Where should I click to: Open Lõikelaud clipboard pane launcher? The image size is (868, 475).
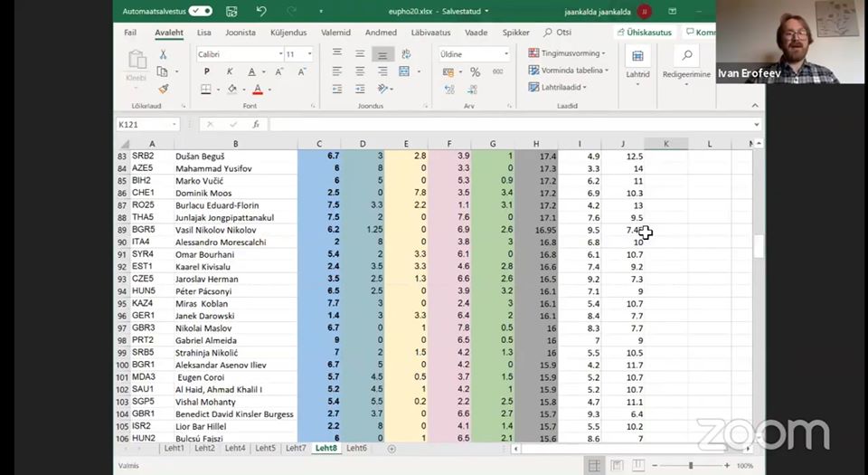(x=184, y=106)
